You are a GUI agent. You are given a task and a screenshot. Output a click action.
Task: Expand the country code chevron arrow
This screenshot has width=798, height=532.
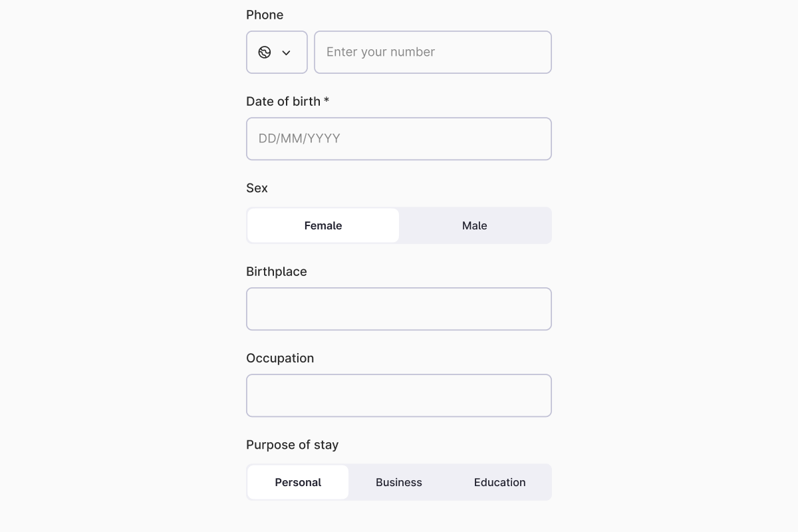coord(287,53)
